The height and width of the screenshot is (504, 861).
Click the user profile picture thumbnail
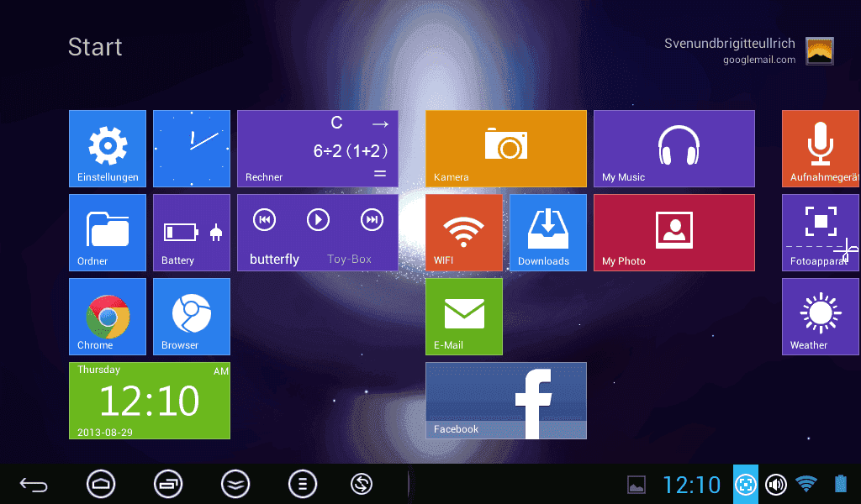820,51
